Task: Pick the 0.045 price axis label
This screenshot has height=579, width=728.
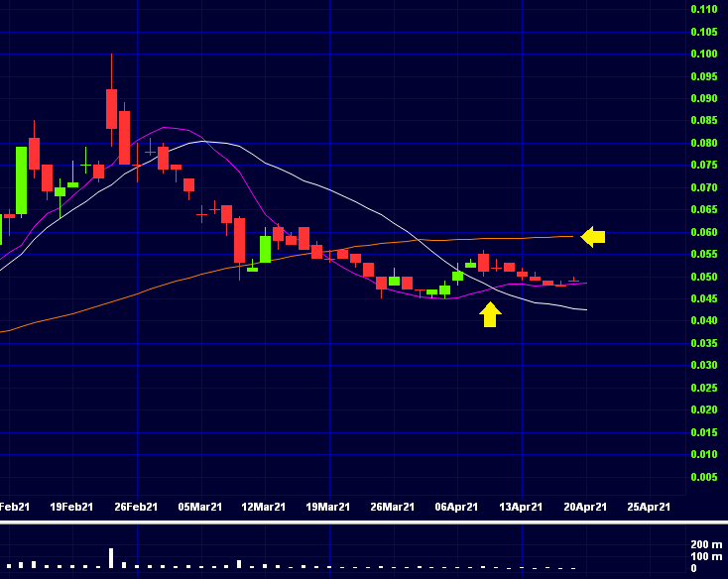Action: tap(704, 298)
